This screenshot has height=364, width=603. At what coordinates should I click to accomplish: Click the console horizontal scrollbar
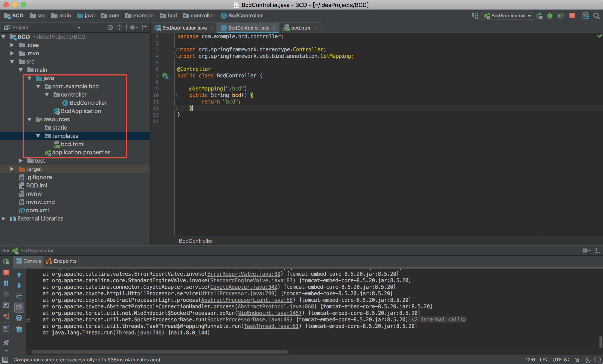pyautogui.click(x=159, y=352)
